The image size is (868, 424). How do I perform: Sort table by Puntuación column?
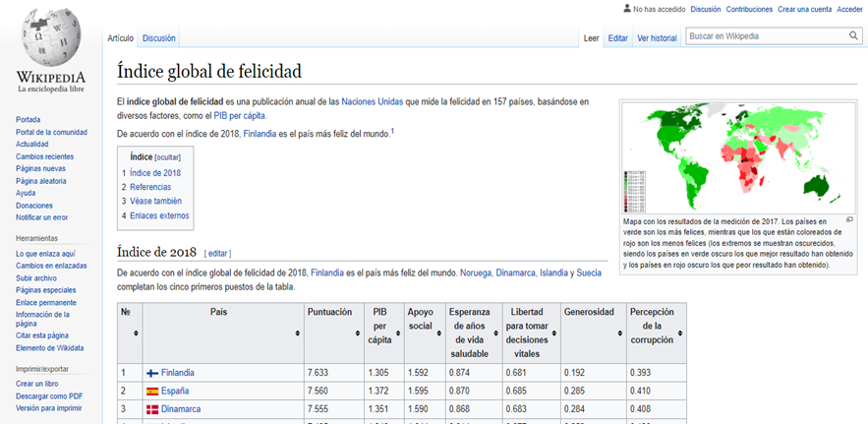(x=358, y=333)
